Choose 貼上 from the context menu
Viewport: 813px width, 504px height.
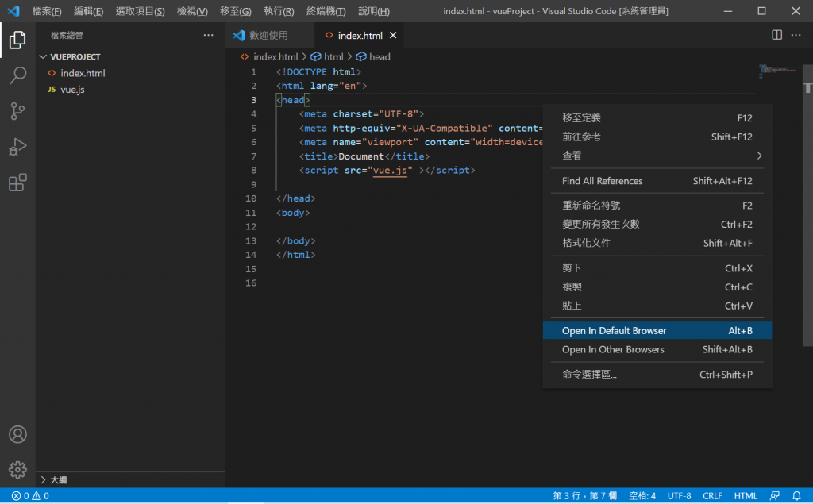click(x=657, y=306)
